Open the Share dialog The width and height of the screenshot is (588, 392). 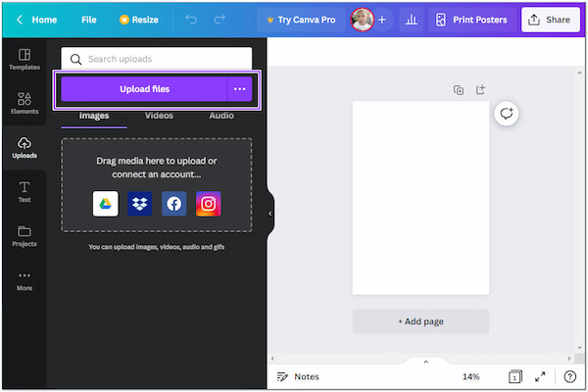pos(550,20)
